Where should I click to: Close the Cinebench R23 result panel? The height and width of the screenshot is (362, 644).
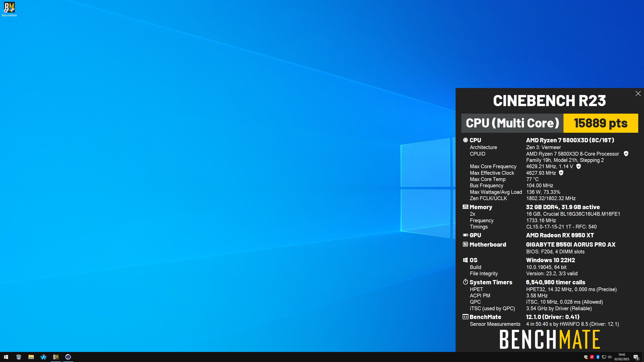point(638,94)
